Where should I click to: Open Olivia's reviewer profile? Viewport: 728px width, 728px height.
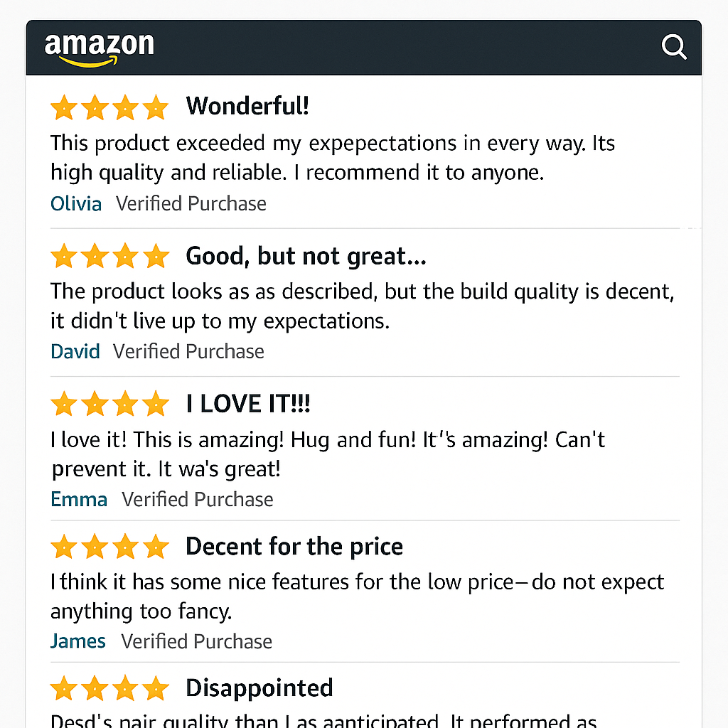coord(76,203)
